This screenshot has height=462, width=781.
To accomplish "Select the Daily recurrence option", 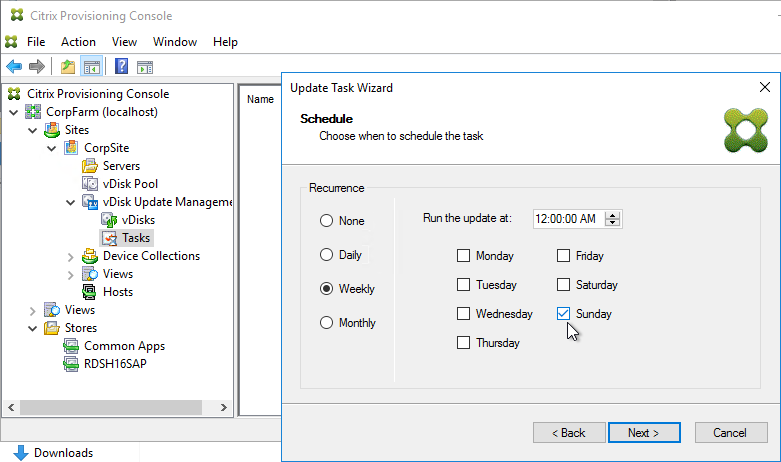I will point(326,254).
